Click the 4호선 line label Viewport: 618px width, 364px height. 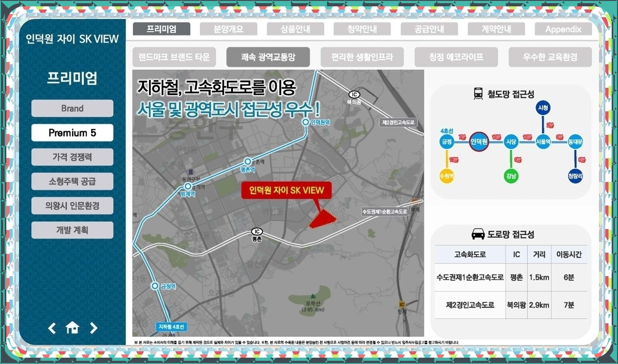[446, 130]
